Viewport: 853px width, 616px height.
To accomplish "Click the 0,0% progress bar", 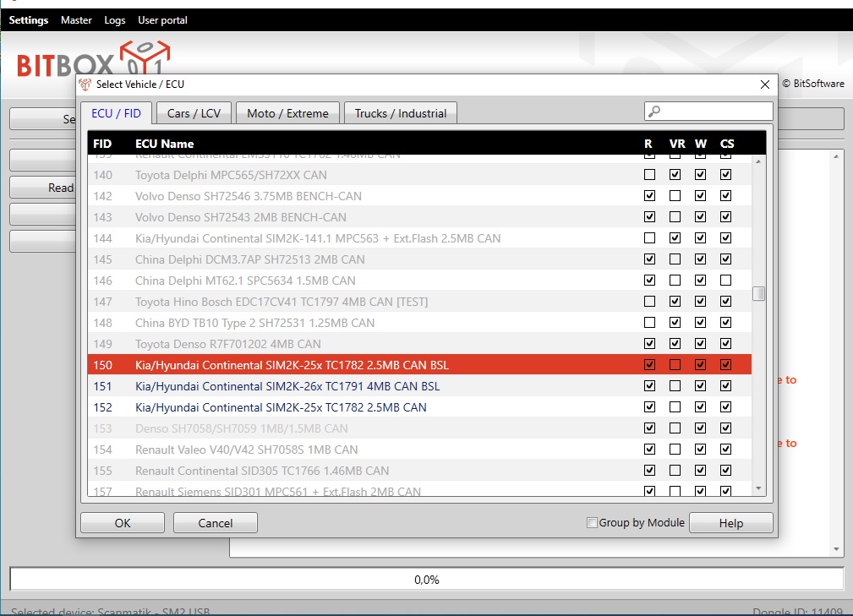I will pos(426,580).
